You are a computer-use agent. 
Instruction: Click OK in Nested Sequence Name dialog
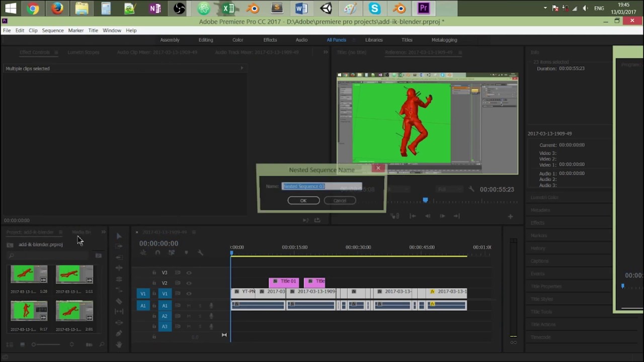pyautogui.click(x=303, y=201)
